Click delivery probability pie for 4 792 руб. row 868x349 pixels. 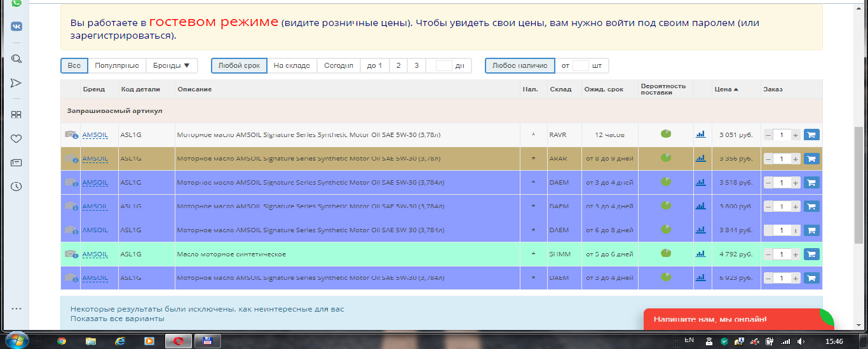coord(665,253)
